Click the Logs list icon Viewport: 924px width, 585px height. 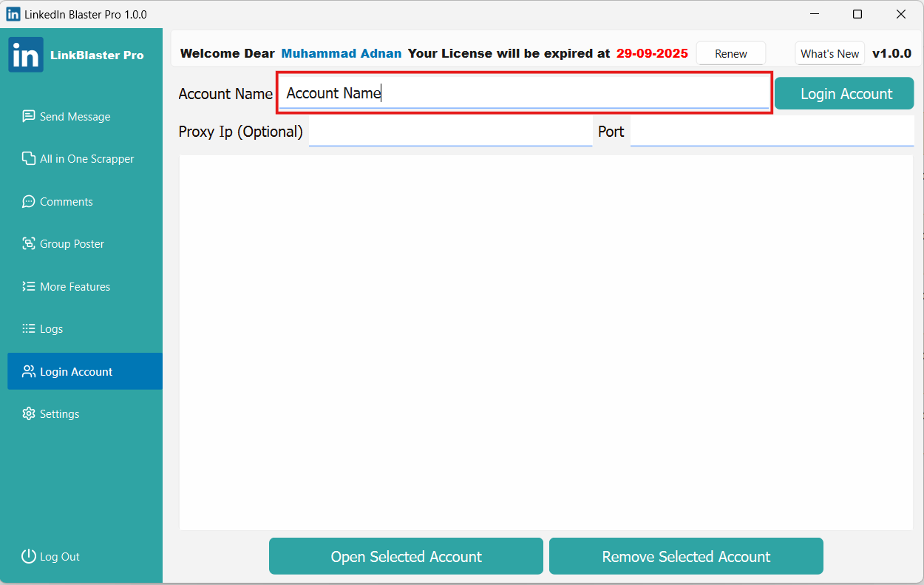tap(29, 328)
